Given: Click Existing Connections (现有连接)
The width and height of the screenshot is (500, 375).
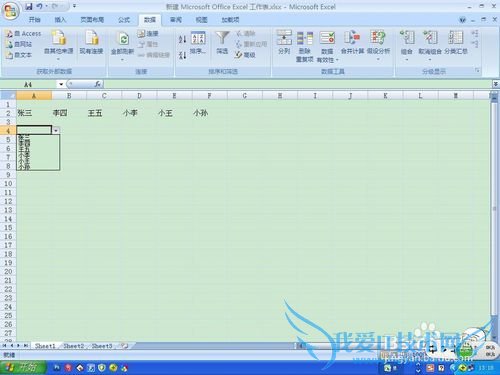Looking at the screenshot, I should tap(91, 43).
